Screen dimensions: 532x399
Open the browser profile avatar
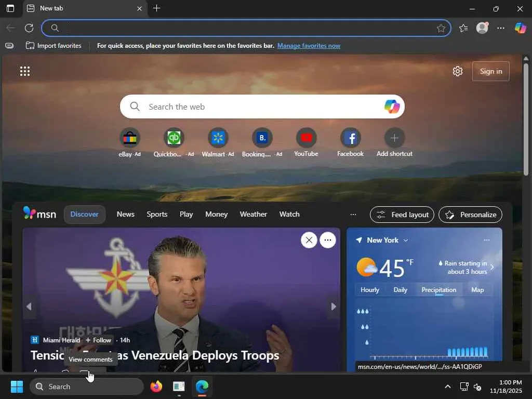[x=482, y=28]
